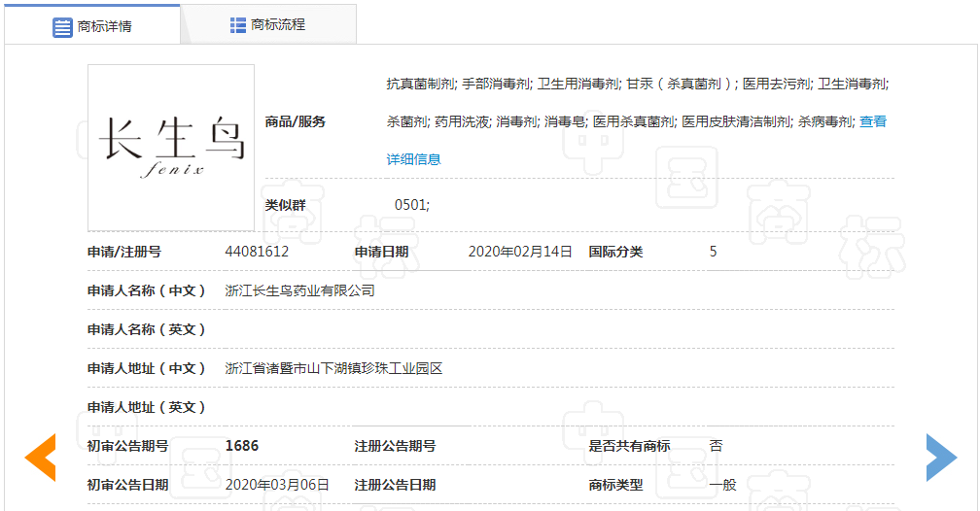Click the grid icon on 商标流程 tab
The height and width of the screenshot is (511, 980).
tap(238, 25)
